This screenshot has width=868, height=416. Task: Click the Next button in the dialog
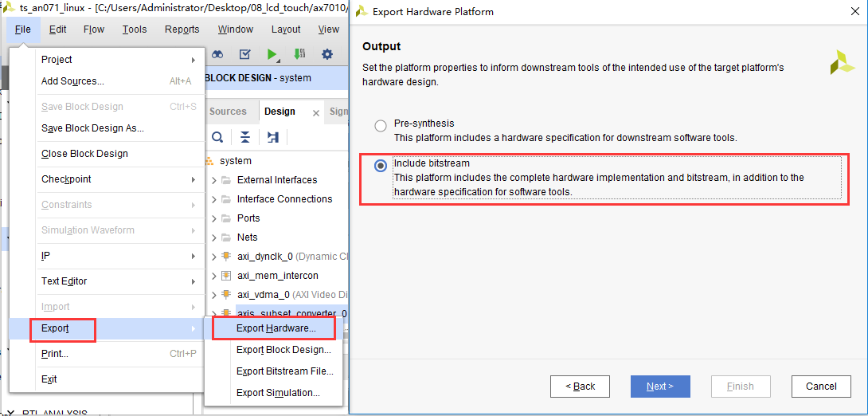[660, 386]
